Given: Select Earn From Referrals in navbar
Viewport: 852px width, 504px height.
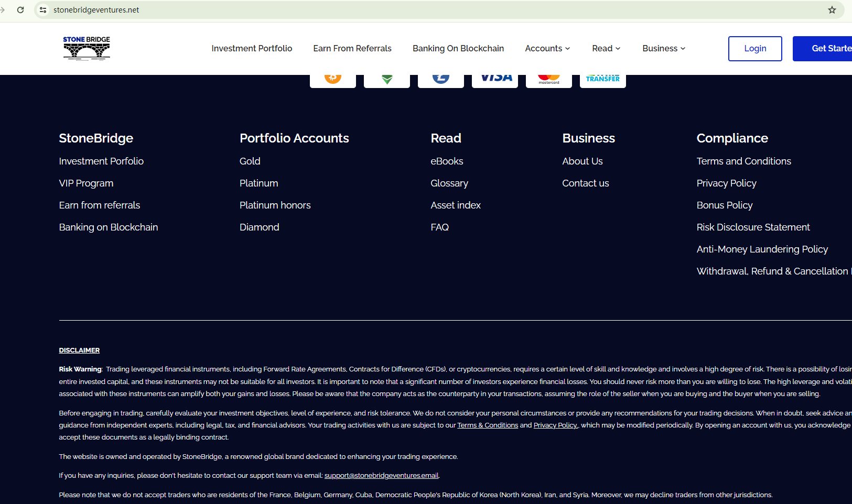Looking at the screenshot, I should (352, 48).
